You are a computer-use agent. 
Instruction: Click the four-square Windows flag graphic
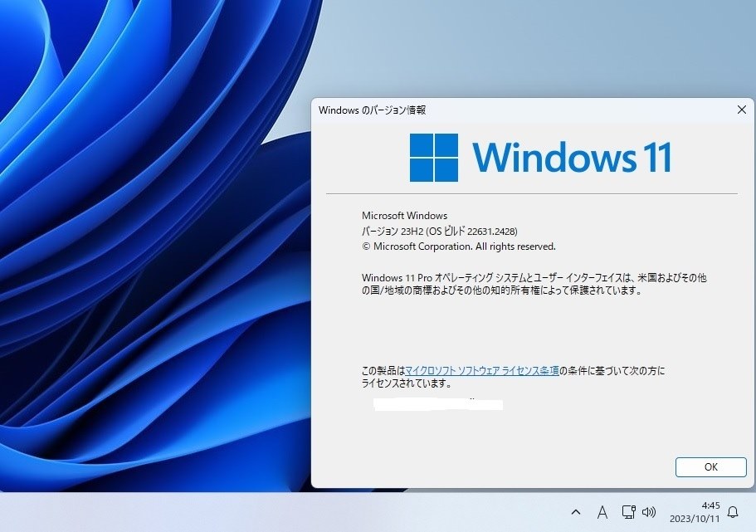click(432, 156)
